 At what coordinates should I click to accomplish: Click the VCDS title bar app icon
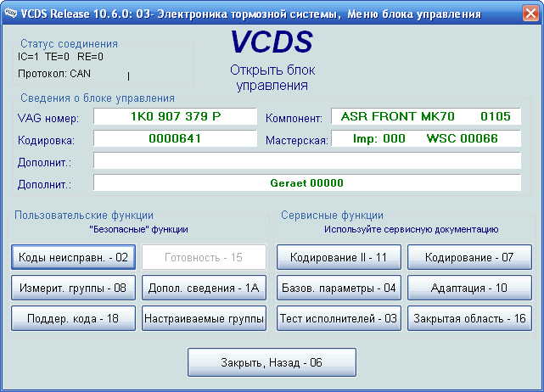(10, 14)
